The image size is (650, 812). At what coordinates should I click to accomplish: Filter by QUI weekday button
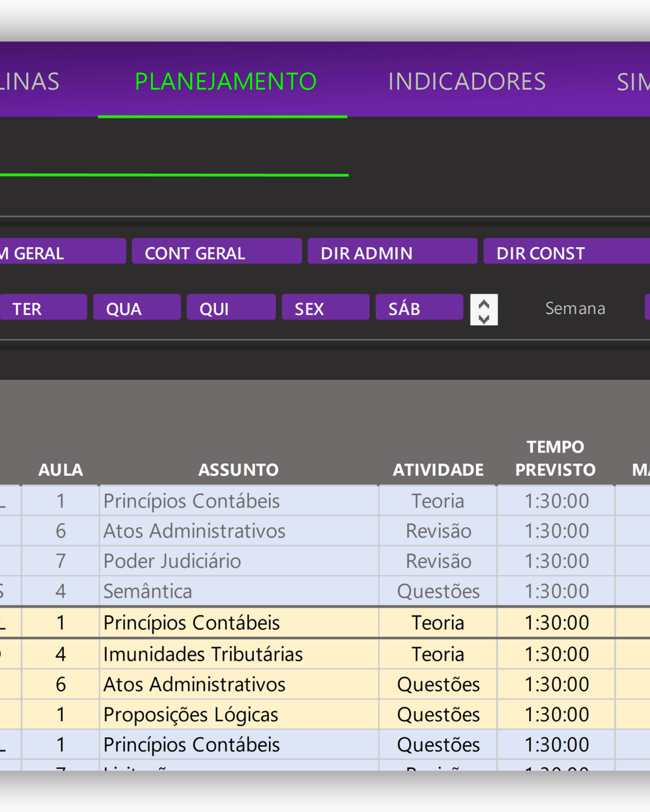tap(231, 307)
